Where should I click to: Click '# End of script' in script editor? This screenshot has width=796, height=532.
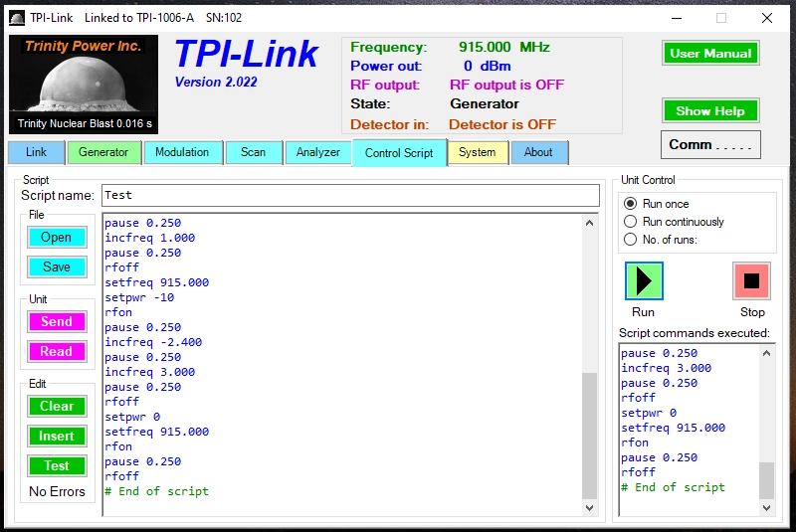point(156,491)
